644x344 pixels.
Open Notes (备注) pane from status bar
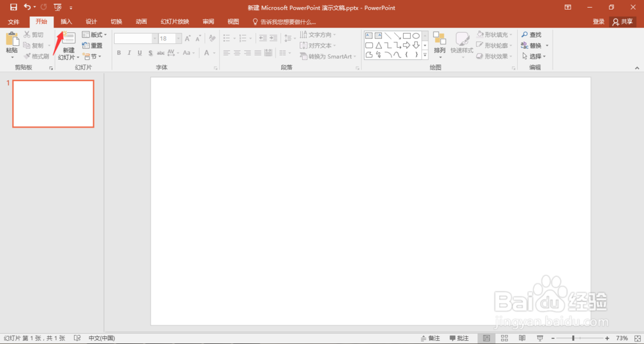[430, 338]
